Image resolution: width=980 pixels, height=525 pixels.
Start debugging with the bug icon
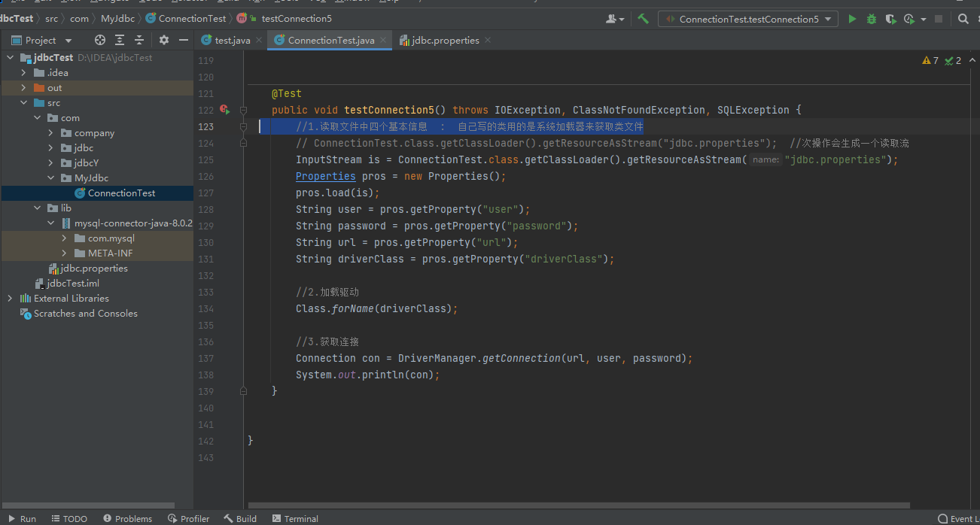tap(872, 19)
